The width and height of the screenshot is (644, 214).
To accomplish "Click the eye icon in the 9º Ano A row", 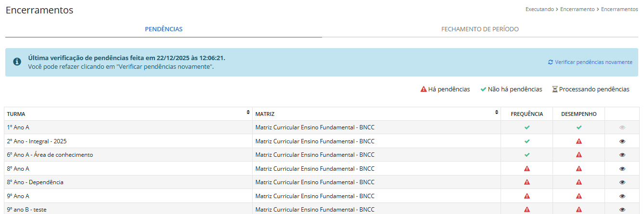I will pos(622,196).
